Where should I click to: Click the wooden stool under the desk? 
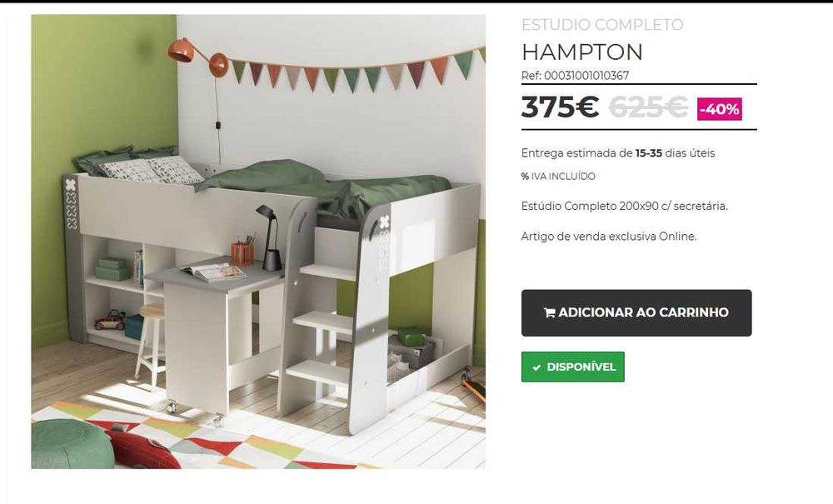tap(150, 342)
